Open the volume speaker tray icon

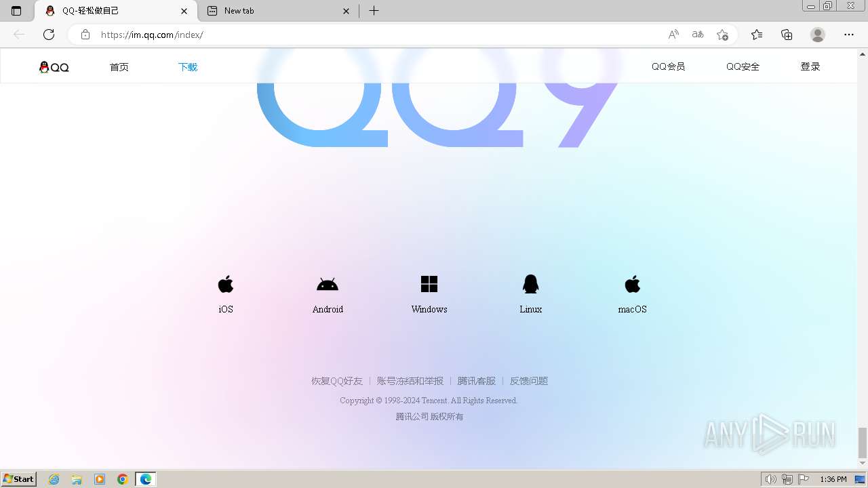click(x=770, y=479)
